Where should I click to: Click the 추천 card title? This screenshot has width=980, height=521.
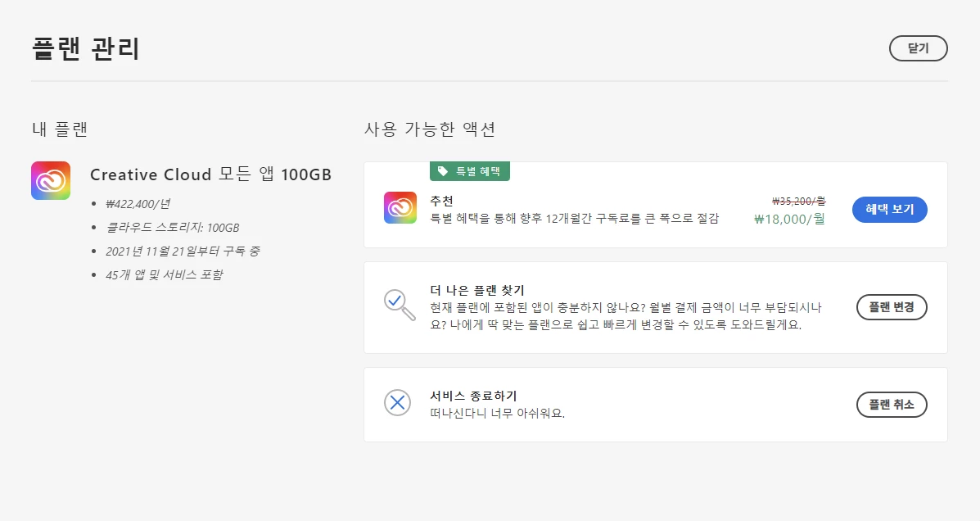pyautogui.click(x=441, y=201)
